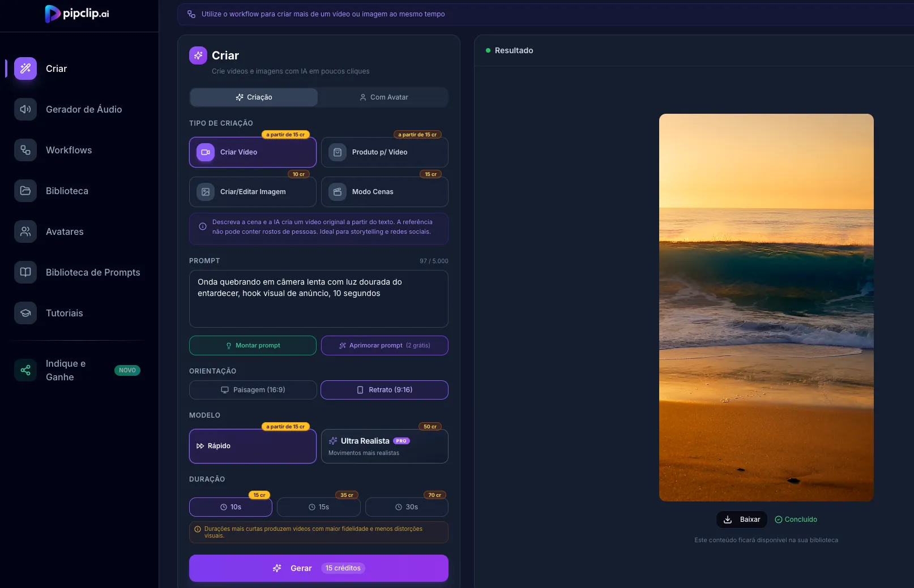Click the '70 cr' badge above 30s
This screenshot has width=914, height=588.
point(435,495)
